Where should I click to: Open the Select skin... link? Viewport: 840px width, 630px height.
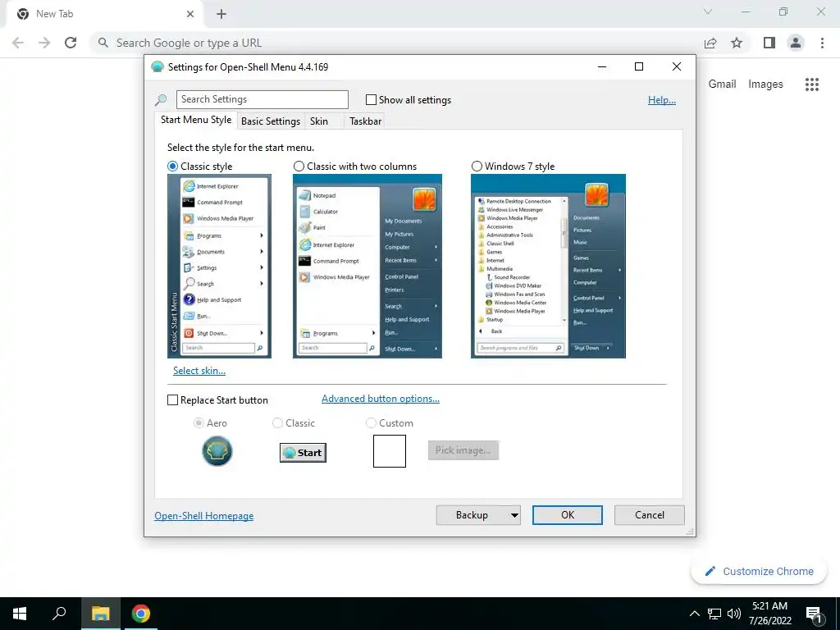pyautogui.click(x=199, y=371)
